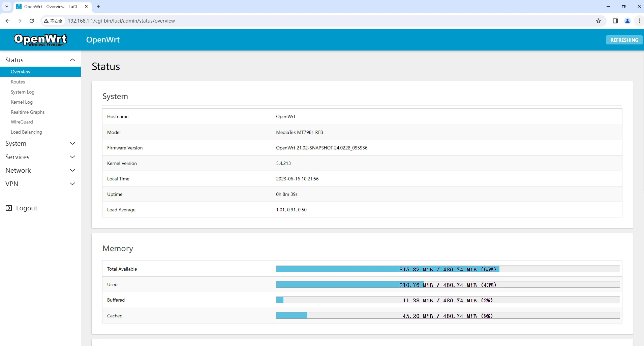Click the Total Available memory progress bar
This screenshot has width=644, height=346.
click(x=448, y=269)
